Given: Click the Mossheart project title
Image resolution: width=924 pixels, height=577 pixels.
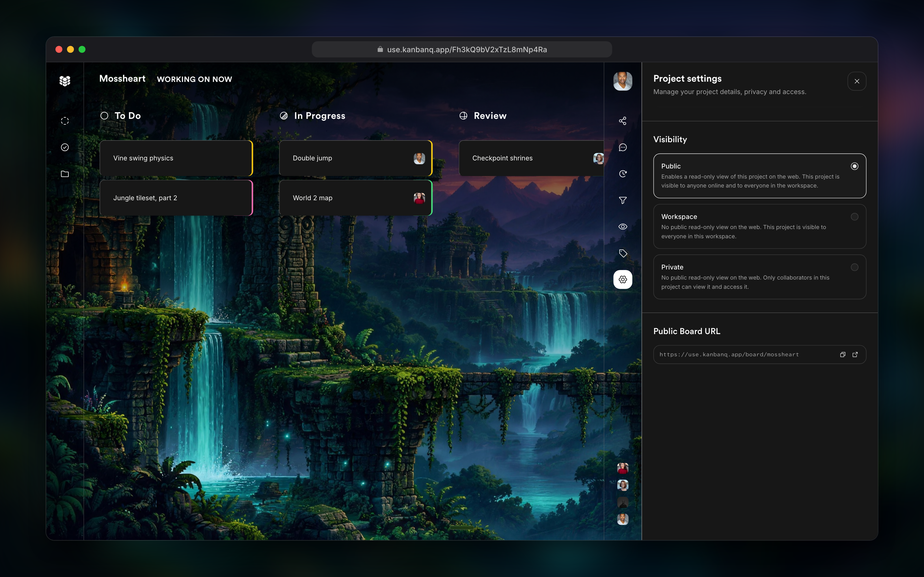Looking at the screenshot, I should click(122, 78).
